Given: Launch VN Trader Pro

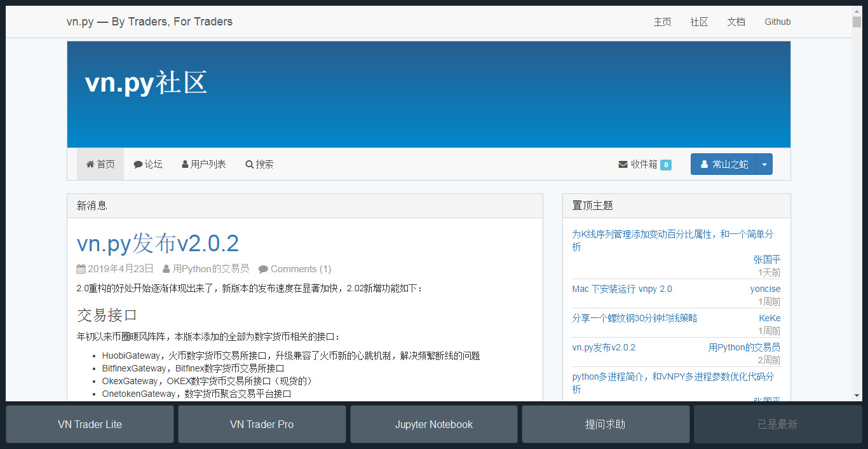Looking at the screenshot, I should [x=262, y=424].
